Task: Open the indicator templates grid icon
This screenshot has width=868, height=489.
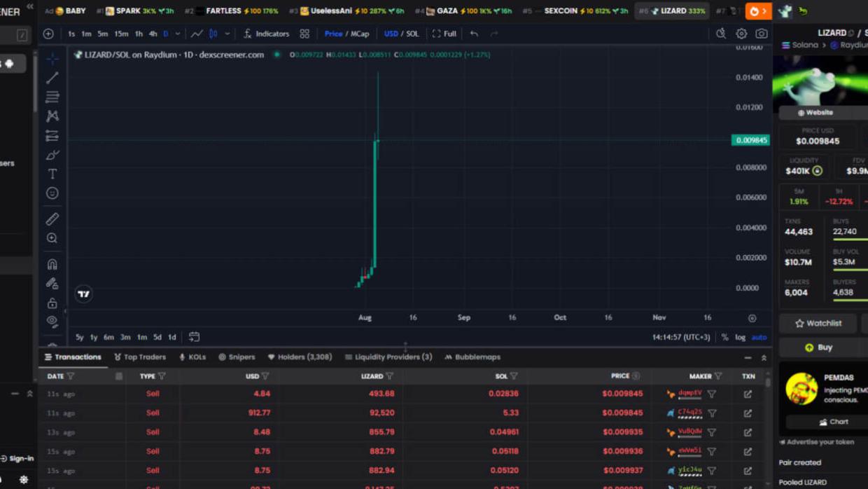Action: click(304, 34)
